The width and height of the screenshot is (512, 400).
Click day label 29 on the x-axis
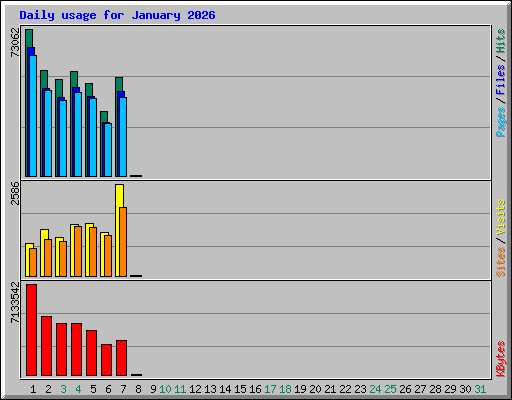tap(450, 389)
